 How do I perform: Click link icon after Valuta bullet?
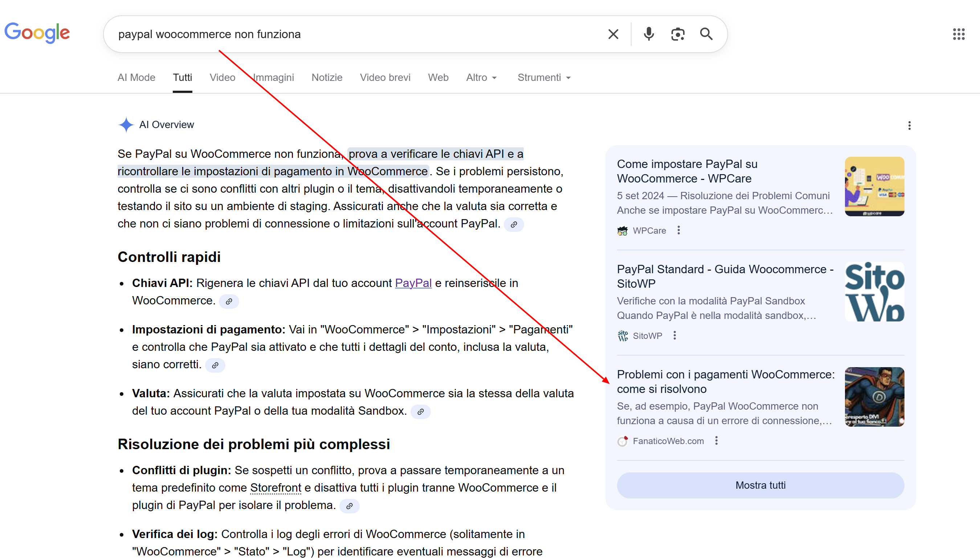[x=421, y=411]
